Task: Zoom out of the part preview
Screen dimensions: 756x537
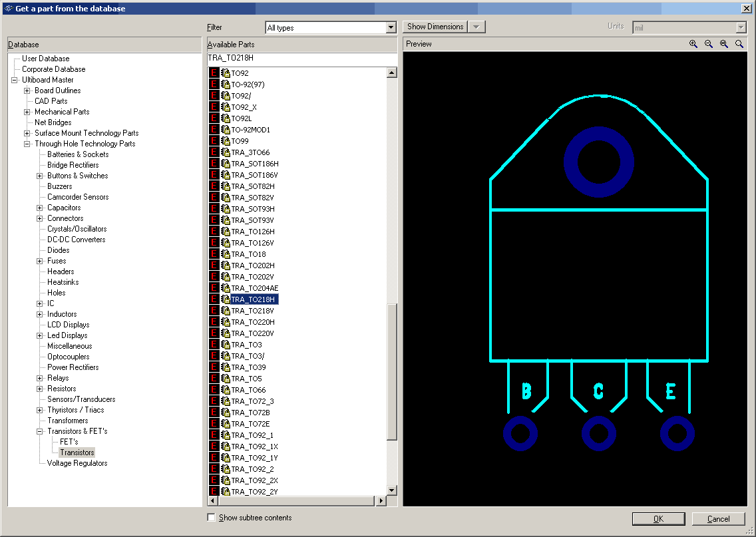Action: tap(708, 44)
